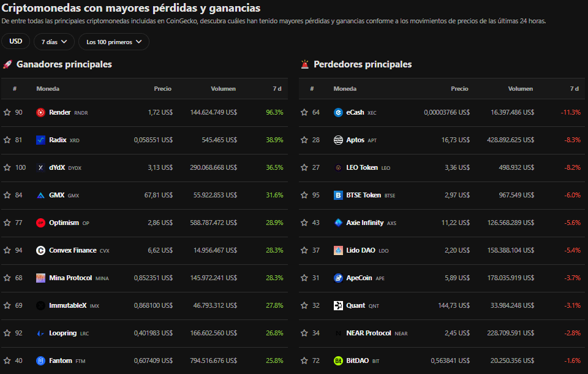Click the Quant price 144,73 US$
The image size is (588, 374).
click(454, 306)
